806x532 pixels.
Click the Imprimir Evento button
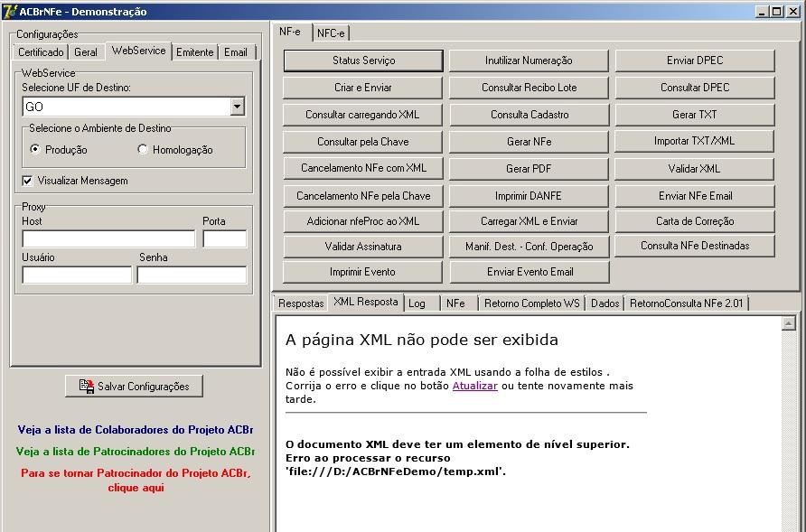tap(362, 272)
